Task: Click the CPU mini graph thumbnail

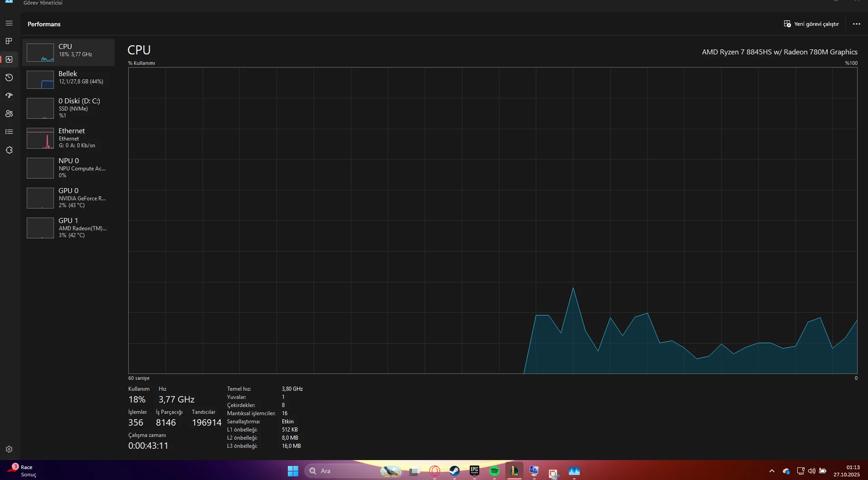Action: 40,53
